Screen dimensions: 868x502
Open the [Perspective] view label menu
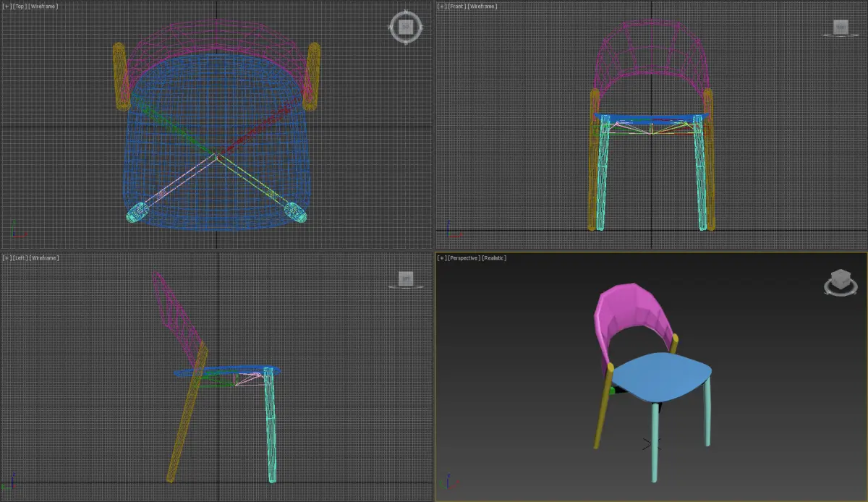coord(462,258)
